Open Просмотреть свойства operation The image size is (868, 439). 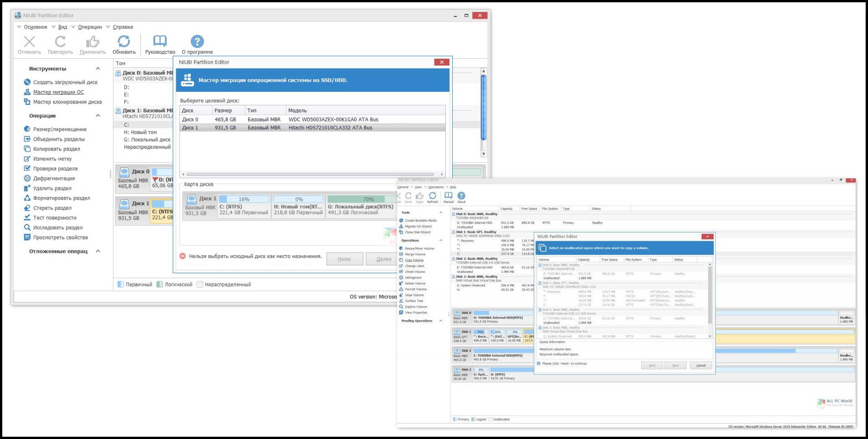point(61,237)
